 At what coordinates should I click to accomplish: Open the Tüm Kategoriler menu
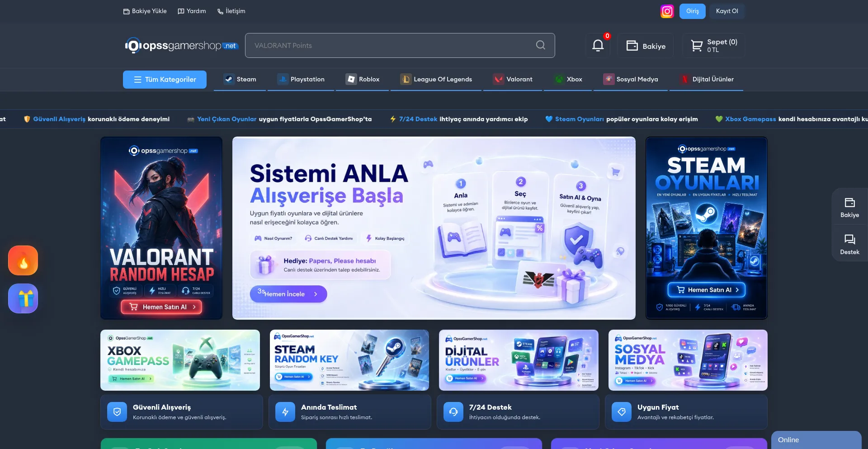pos(165,80)
